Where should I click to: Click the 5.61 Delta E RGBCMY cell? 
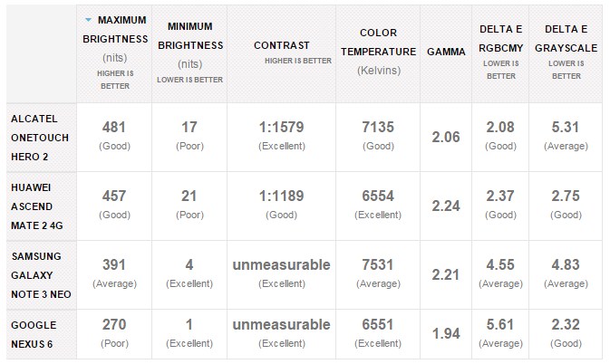tap(500, 334)
